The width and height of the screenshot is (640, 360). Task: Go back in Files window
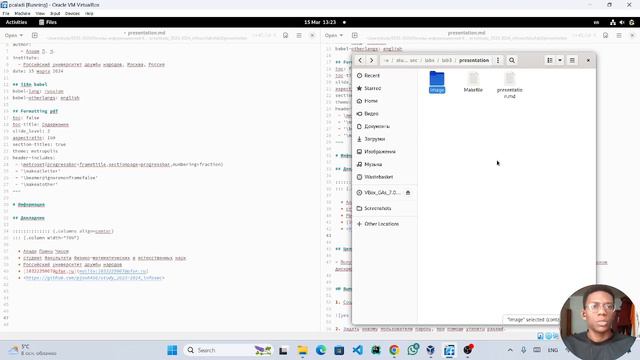360,60
